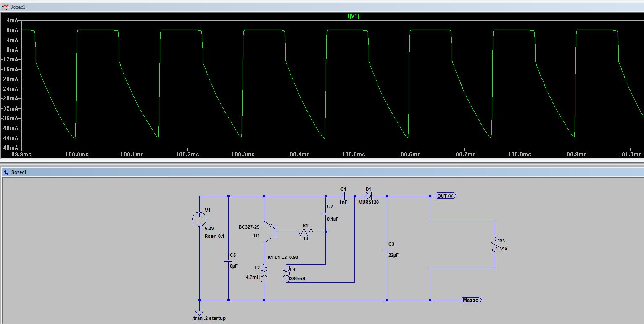Click the V1 reference designator in schematic

(207, 210)
